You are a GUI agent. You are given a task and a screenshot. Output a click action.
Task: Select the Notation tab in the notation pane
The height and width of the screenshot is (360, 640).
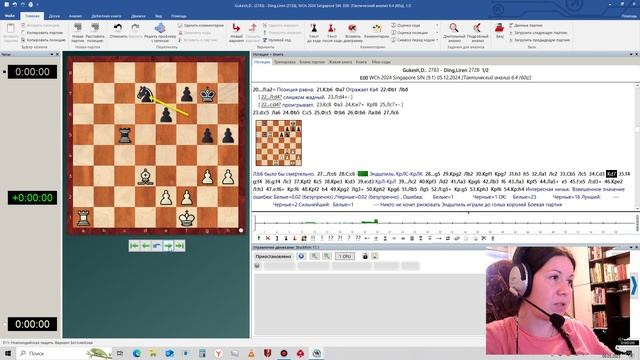[x=262, y=62]
